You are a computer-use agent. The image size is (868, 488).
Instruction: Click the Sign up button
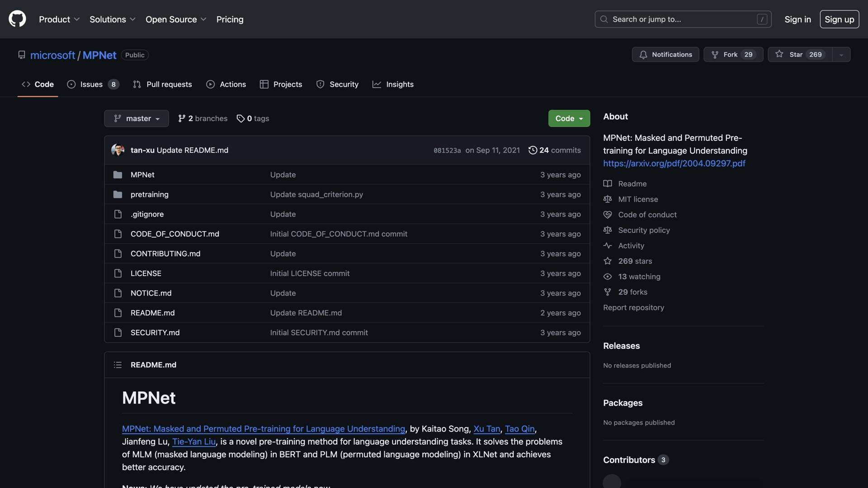pyautogui.click(x=839, y=19)
